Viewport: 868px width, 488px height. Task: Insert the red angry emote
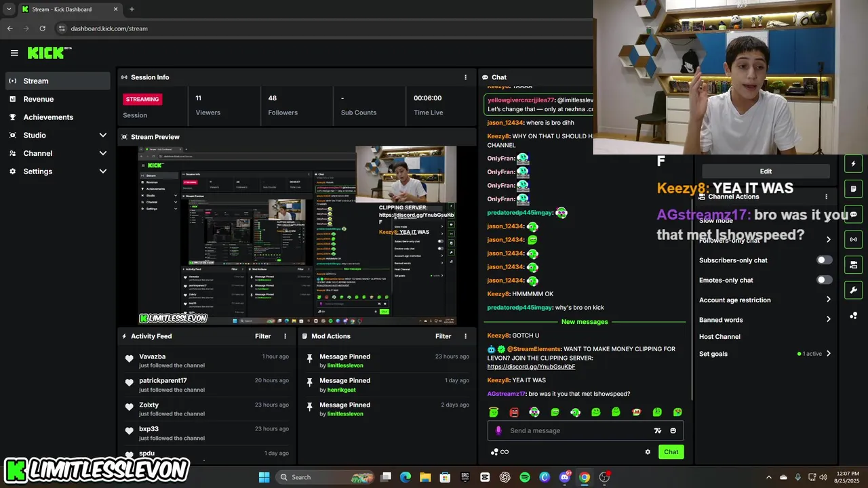[x=514, y=412]
